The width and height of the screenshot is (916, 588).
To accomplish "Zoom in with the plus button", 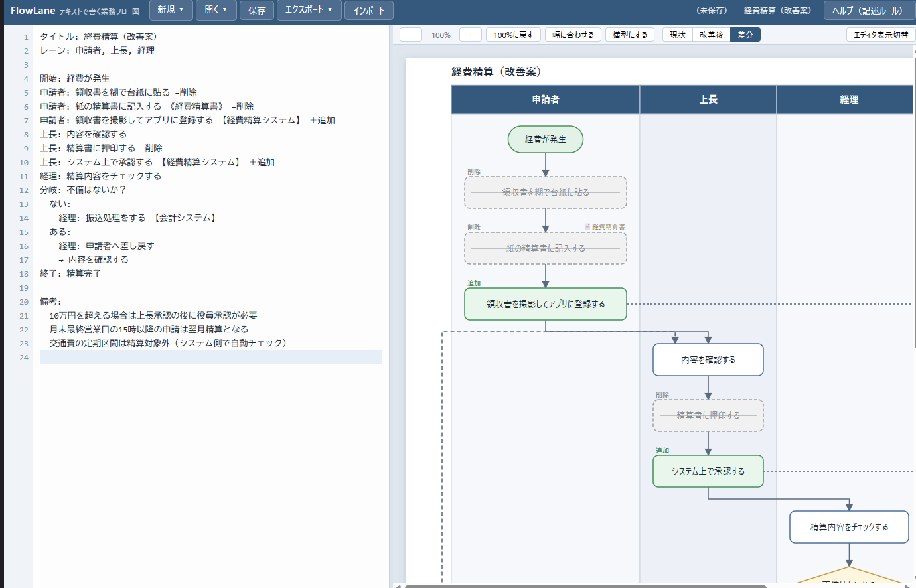I will point(471,35).
